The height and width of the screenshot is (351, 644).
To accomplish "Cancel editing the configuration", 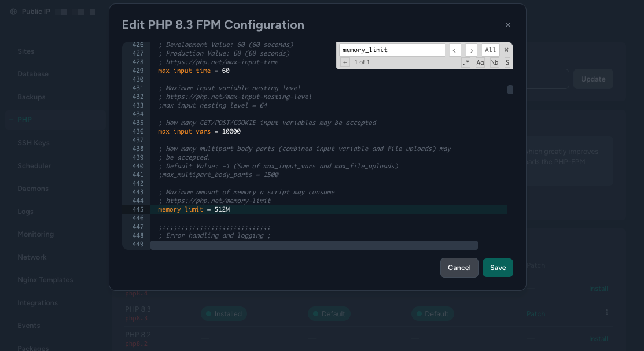I will pos(459,268).
